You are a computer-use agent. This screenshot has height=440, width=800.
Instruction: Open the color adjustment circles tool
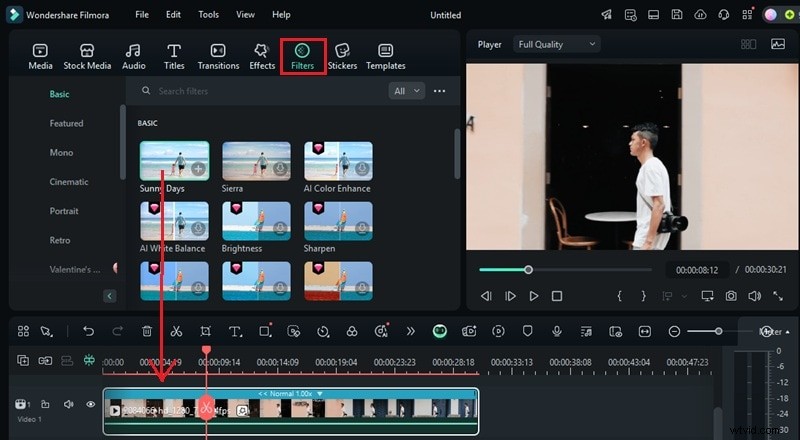(352, 331)
